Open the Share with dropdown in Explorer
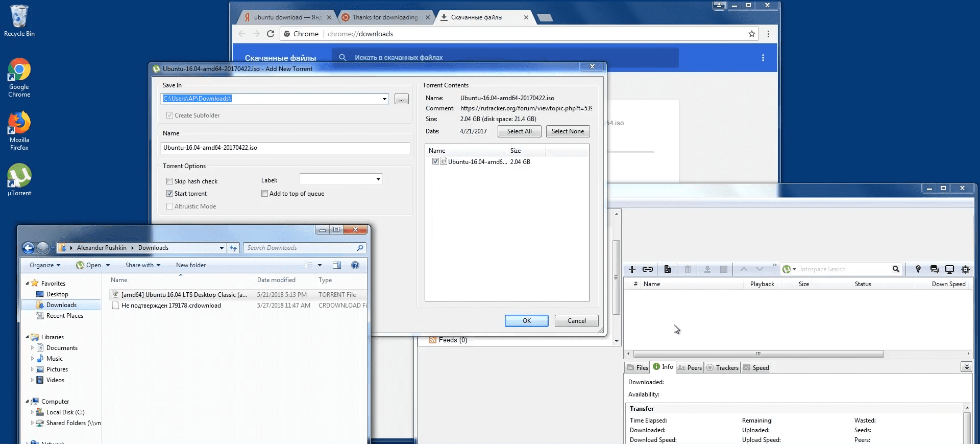The width and height of the screenshot is (980, 444). point(143,265)
